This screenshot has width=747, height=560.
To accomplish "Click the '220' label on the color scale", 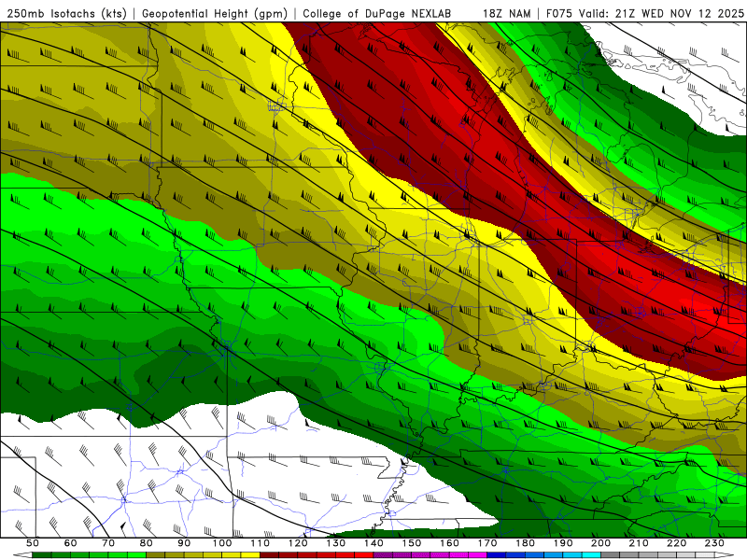I will (x=676, y=543).
